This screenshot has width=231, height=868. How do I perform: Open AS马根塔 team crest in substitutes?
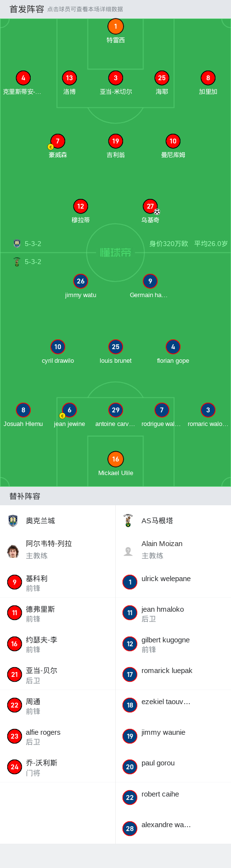128,521
